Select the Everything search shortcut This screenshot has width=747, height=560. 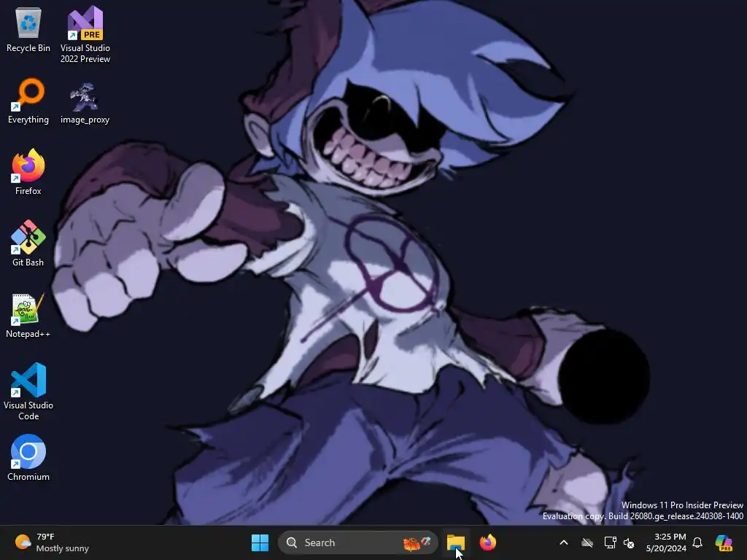28,102
